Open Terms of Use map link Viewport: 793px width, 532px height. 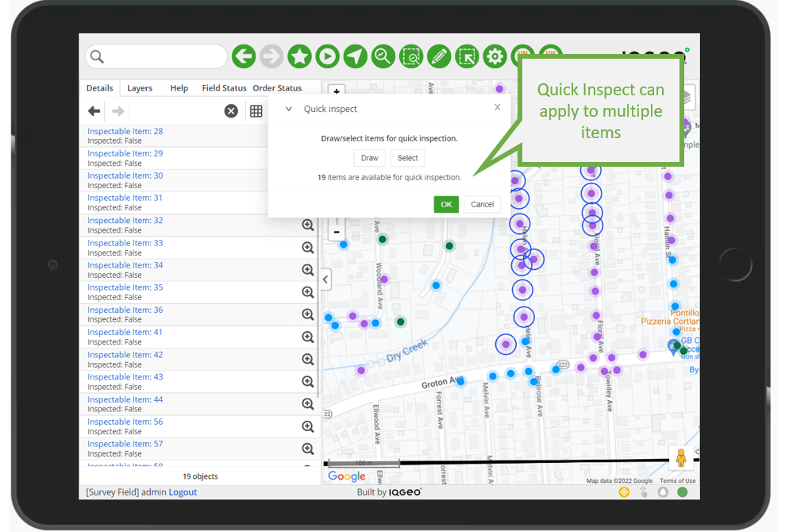pos(677,481)
